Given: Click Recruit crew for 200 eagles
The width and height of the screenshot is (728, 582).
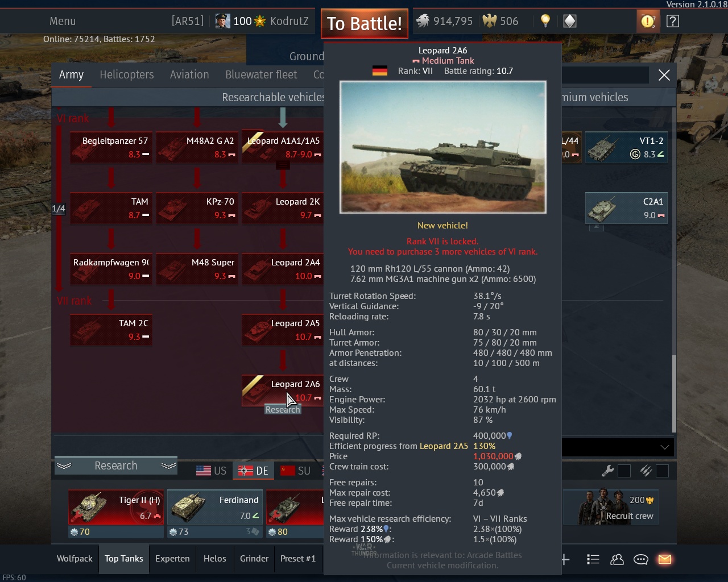Looking at the screenshot, I should coord(611,508).
